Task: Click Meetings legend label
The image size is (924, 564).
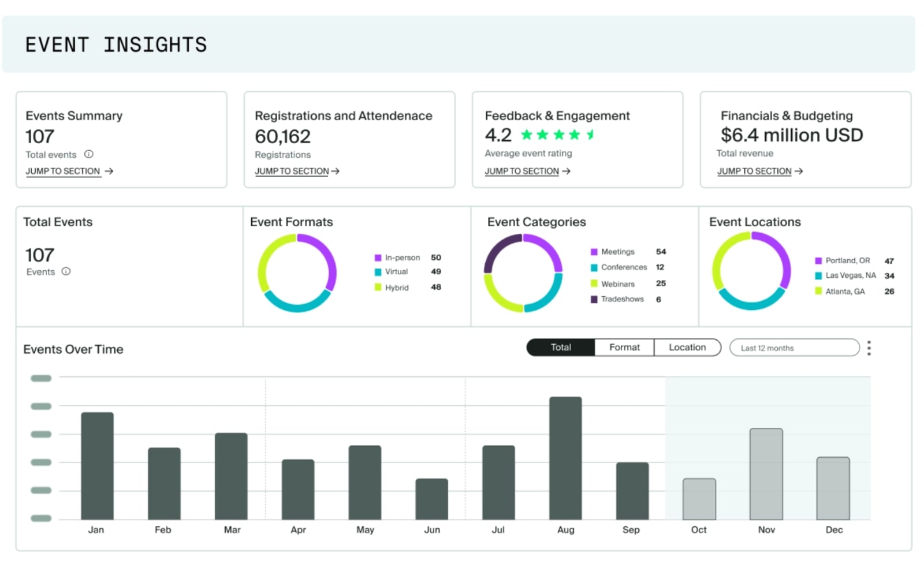Action: pyautogui.click(x=618, y=252)
